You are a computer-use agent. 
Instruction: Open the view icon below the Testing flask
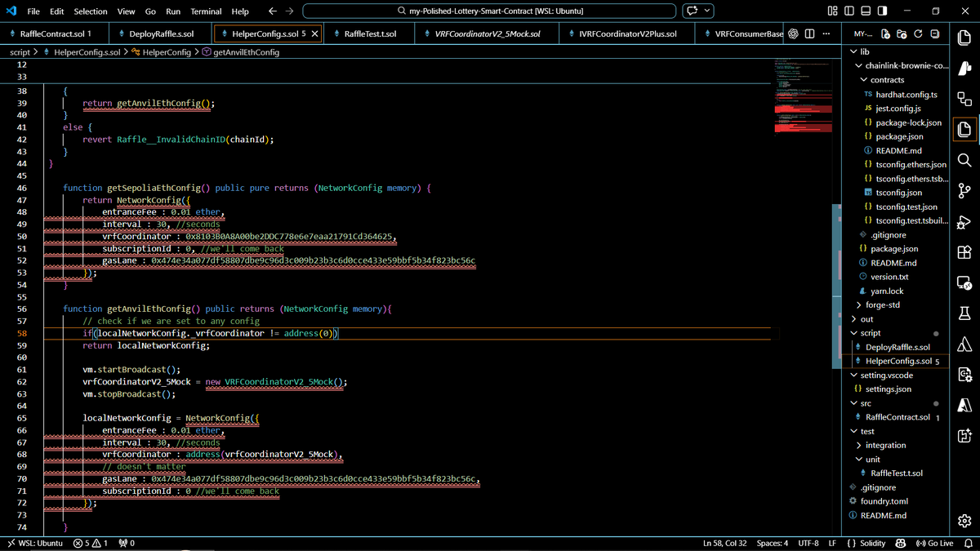pyautogui.click(x=964, y=344)
